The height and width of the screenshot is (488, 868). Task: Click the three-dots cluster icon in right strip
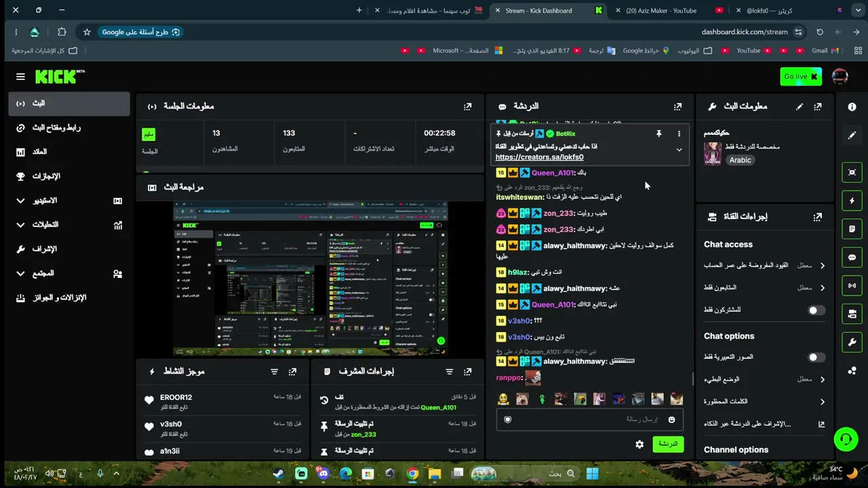pyautogui.click(x=852, y=371)
